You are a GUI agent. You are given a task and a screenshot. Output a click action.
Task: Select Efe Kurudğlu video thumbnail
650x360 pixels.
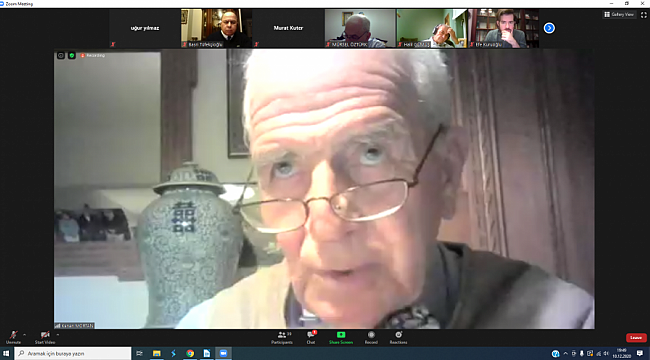[503, 28]
